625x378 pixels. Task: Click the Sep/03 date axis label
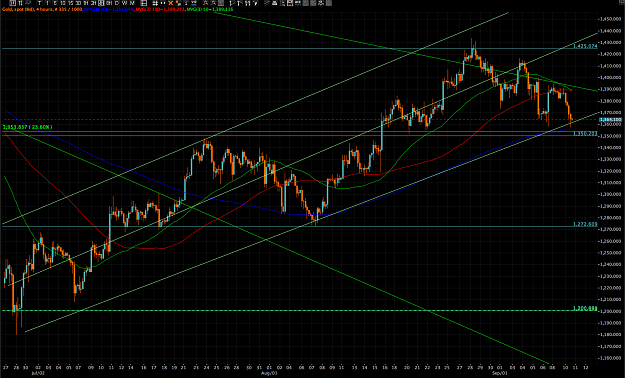point(500,373)
